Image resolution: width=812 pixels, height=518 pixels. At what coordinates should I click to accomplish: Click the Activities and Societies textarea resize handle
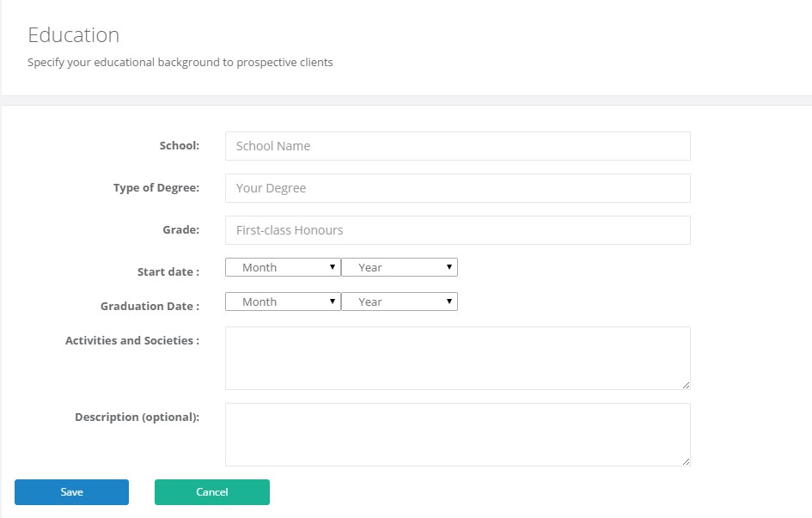[x=687, y=385]
